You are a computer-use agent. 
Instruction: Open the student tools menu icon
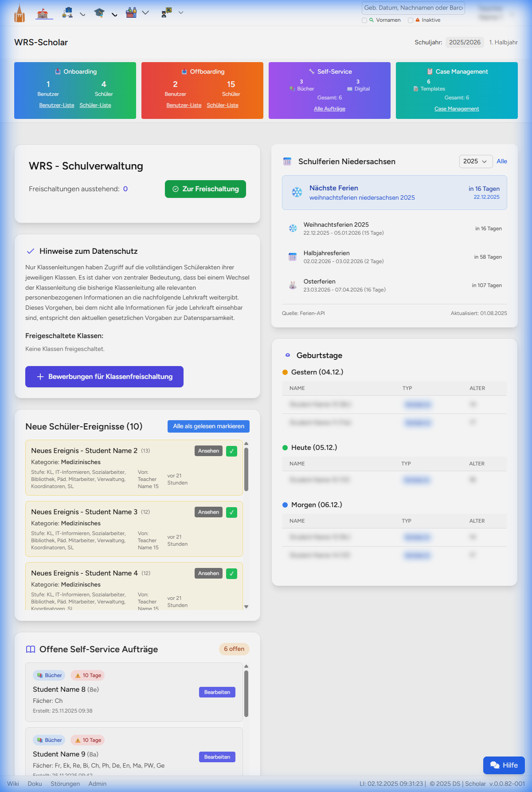(167, 12)
